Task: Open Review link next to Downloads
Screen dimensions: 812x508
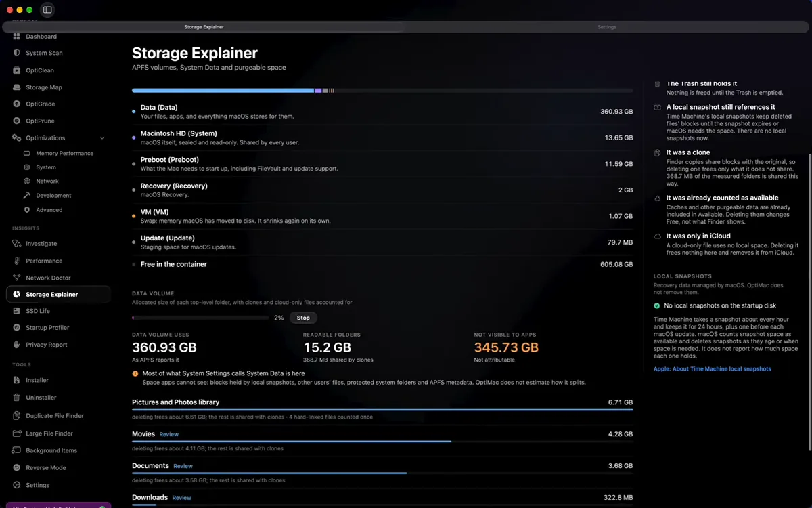Action: pyautogui.click(x=181, y=498)
